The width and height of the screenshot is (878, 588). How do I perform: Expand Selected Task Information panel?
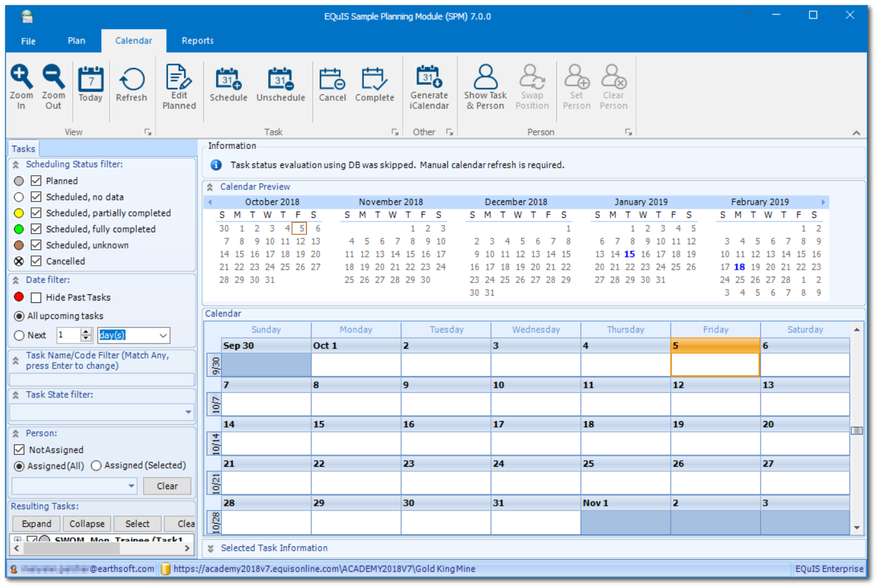point(210,549)
